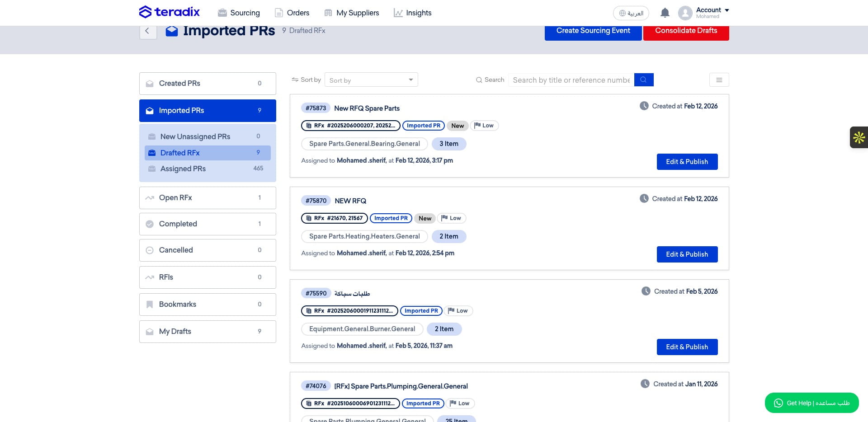Click the Imported PRs envelope header icon

171,31
